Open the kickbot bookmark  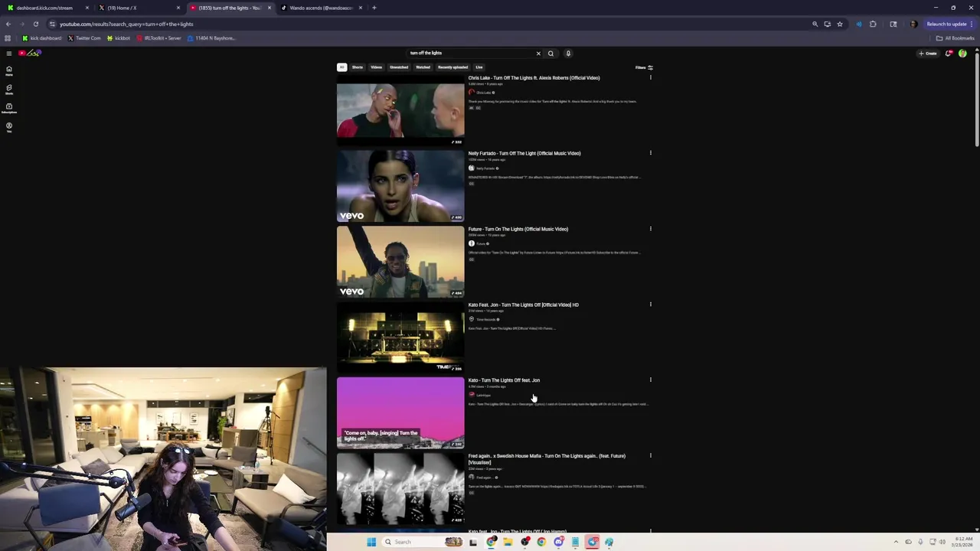click(119, 38)
